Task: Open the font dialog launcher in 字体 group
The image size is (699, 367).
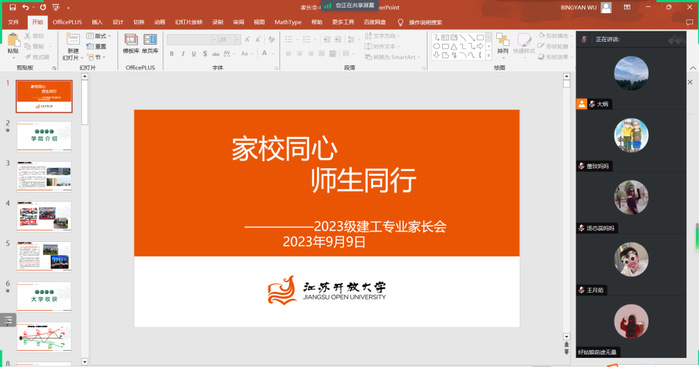Action: 276,68
